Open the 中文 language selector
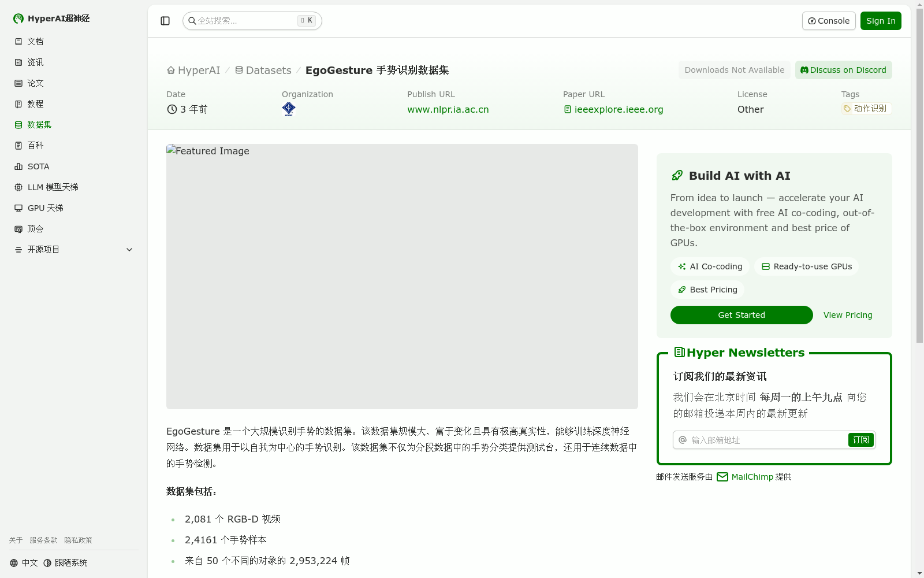Viewport: 924px width, 578px height. [24, 563]
